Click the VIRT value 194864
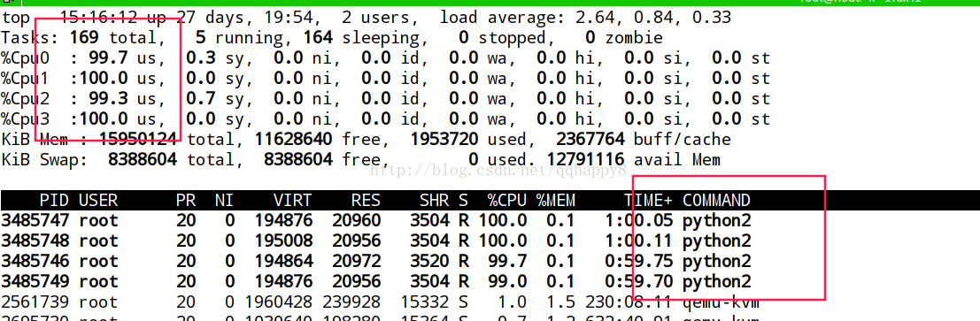This screenshot has height=321, width=980. (x=283, y=260)
